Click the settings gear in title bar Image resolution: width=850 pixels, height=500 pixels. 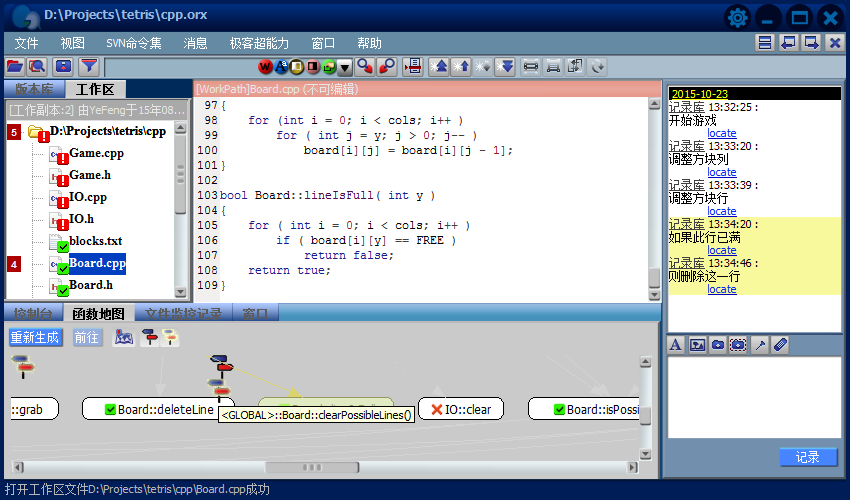pos(738,17)
